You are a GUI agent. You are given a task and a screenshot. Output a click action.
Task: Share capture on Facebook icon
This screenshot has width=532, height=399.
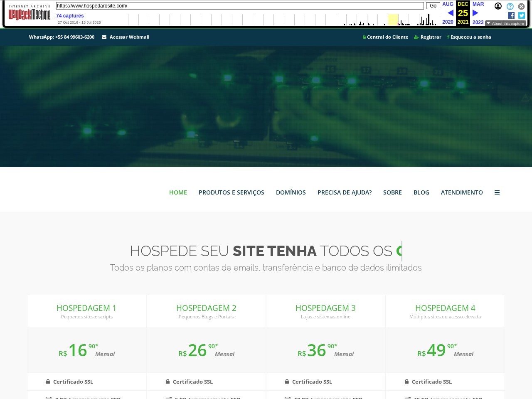coord(511,15)
